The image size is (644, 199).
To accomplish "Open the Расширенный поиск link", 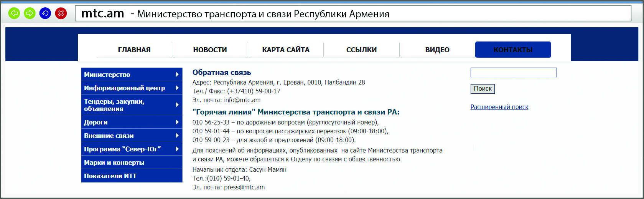I will [x=499, y=107].
